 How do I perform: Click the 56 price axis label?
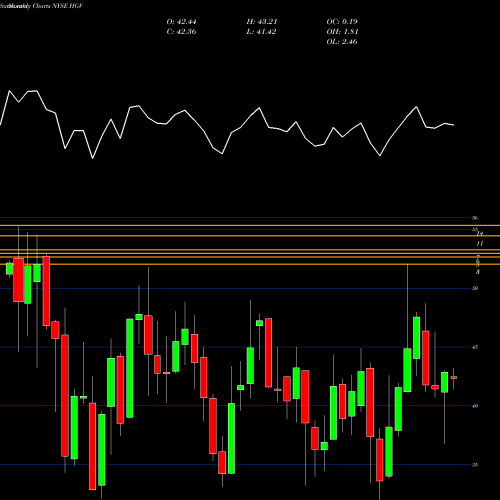click(x=475, y=218)
